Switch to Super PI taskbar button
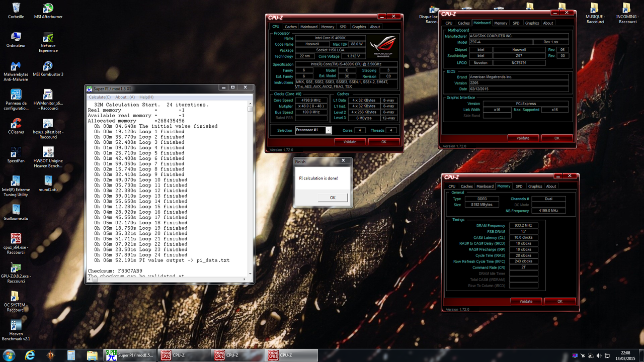The image size is (644, 362). 129,355
